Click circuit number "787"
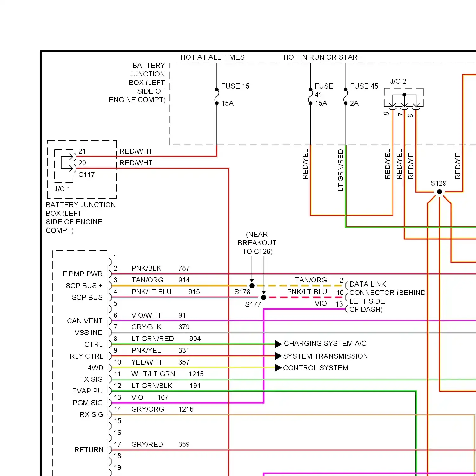This screenshot has height=476, width=476. click(184, 268)
